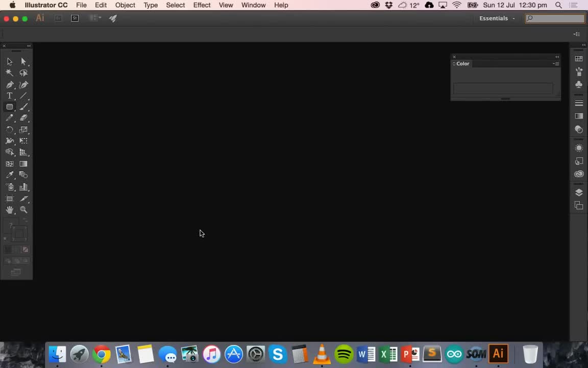This screenshot has width=588, height=368.
Task: Select the Hand tool
Action: tap(9, 210)
